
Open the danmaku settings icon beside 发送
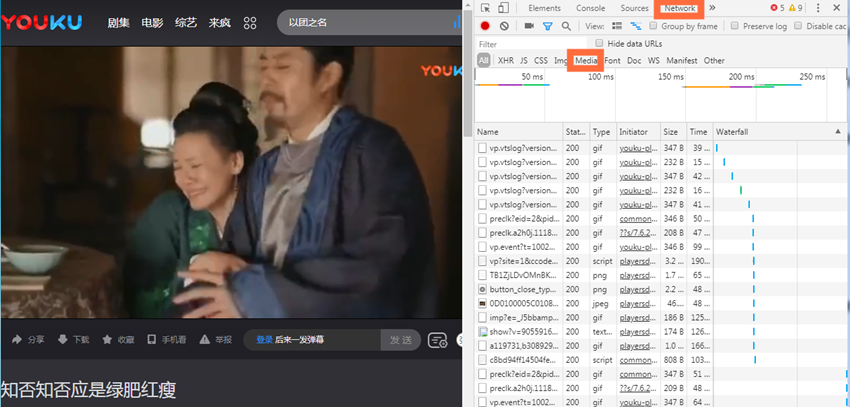tap(437, 340)
